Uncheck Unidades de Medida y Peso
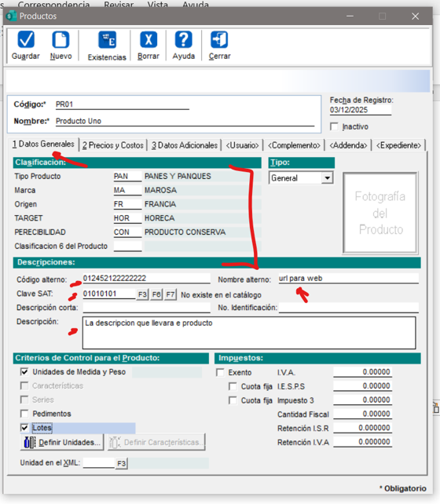 pos(24,372)
